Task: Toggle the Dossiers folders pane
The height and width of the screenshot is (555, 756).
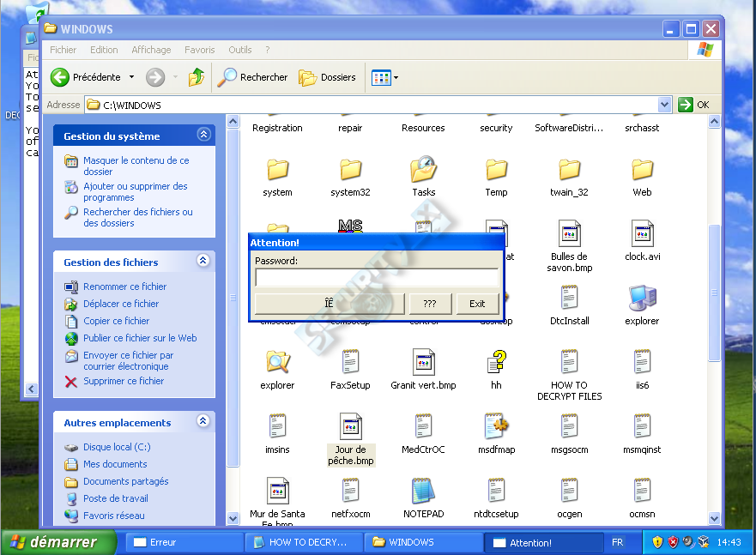Action: coord(328,77)
